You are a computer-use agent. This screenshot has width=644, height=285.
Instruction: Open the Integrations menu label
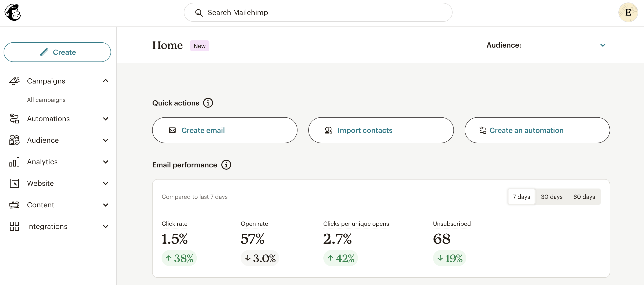[x=47, y=226]
